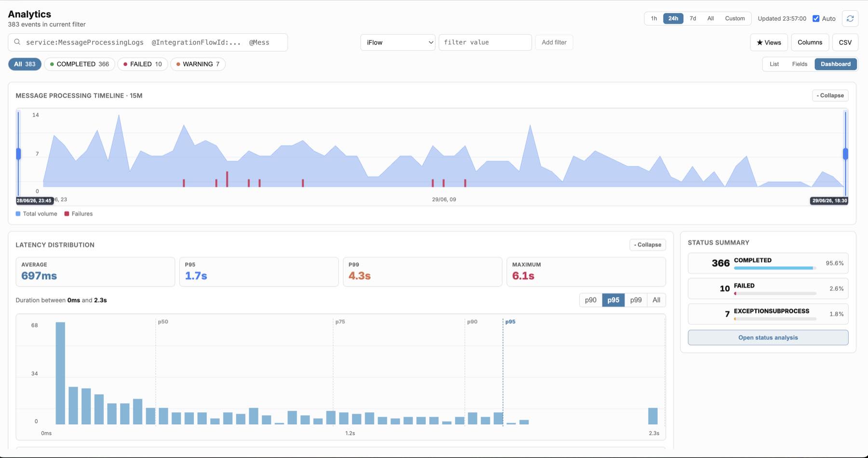The height and width of the screenshot is (458, 868).
Task: Select the 24h time range
Action: click(x=673, y=18)
